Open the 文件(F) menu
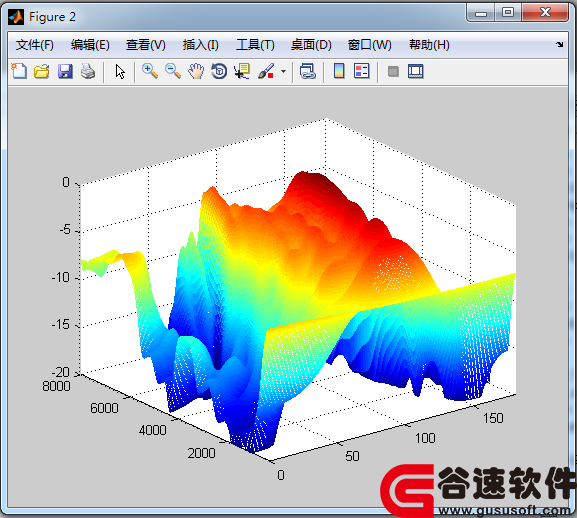This screenshot has height=518, width=577. click(x=35, y=45)
